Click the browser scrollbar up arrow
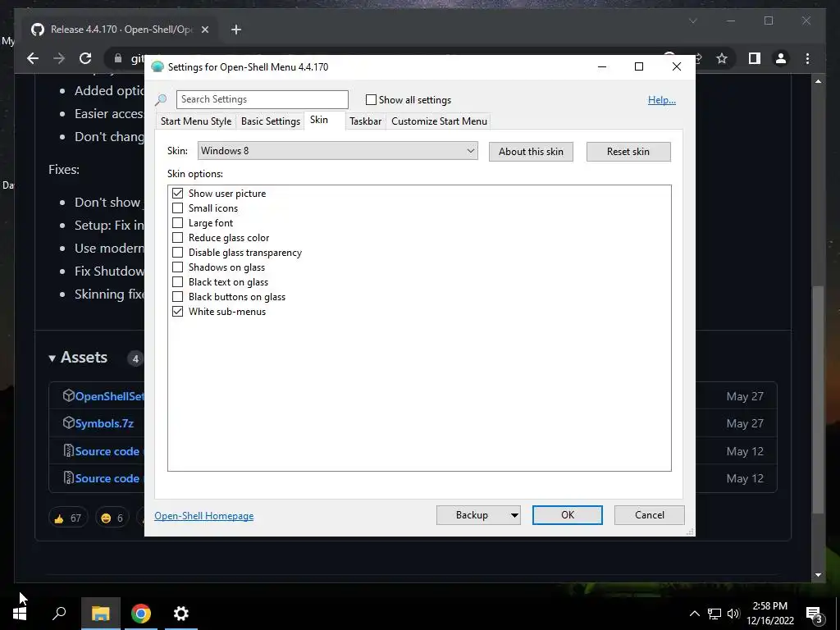This screenshot has width=840, height=630. 818,81
